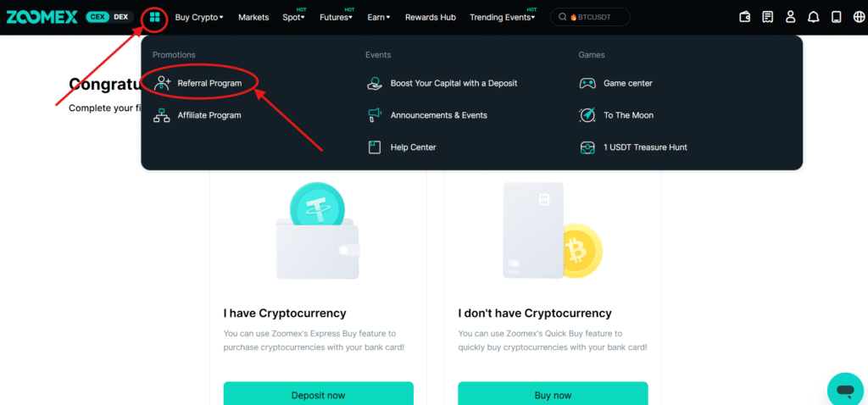Open the wallet icon in header
This screenshot has height=405, width=868.
[745, 17]
